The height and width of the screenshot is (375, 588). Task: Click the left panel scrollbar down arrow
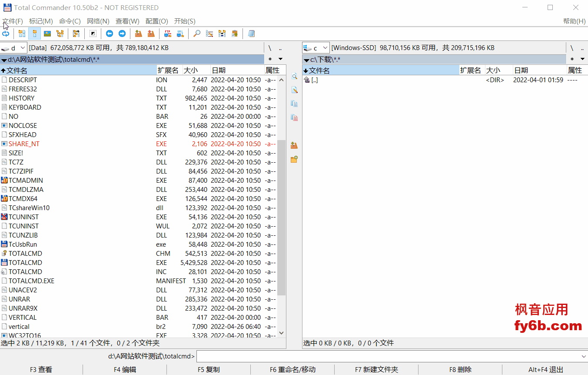pos(281,332)
